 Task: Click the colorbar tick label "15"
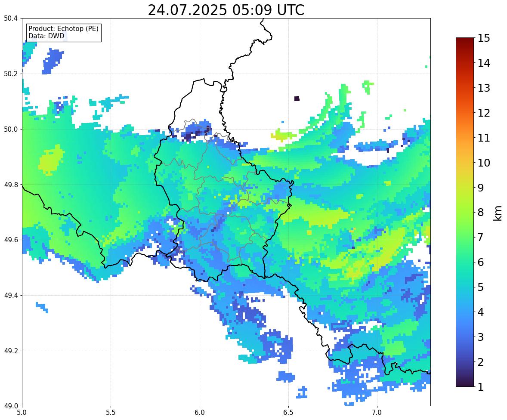coord(484,38)
